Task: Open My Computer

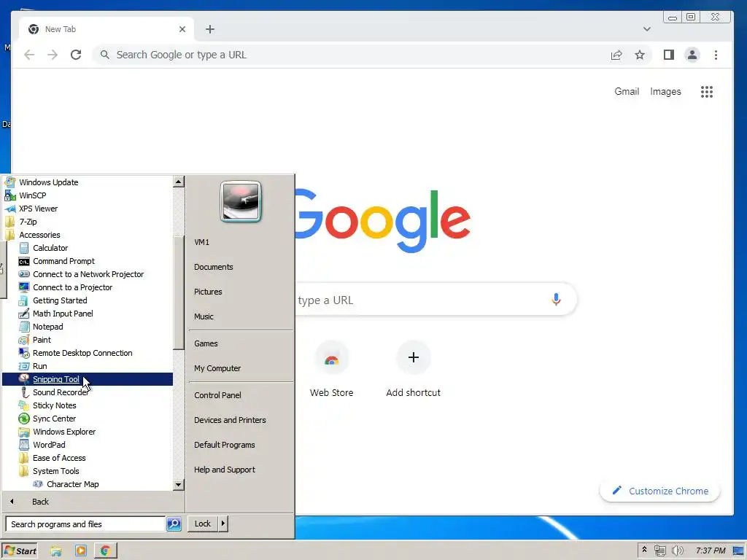Action: coord(217,368)
